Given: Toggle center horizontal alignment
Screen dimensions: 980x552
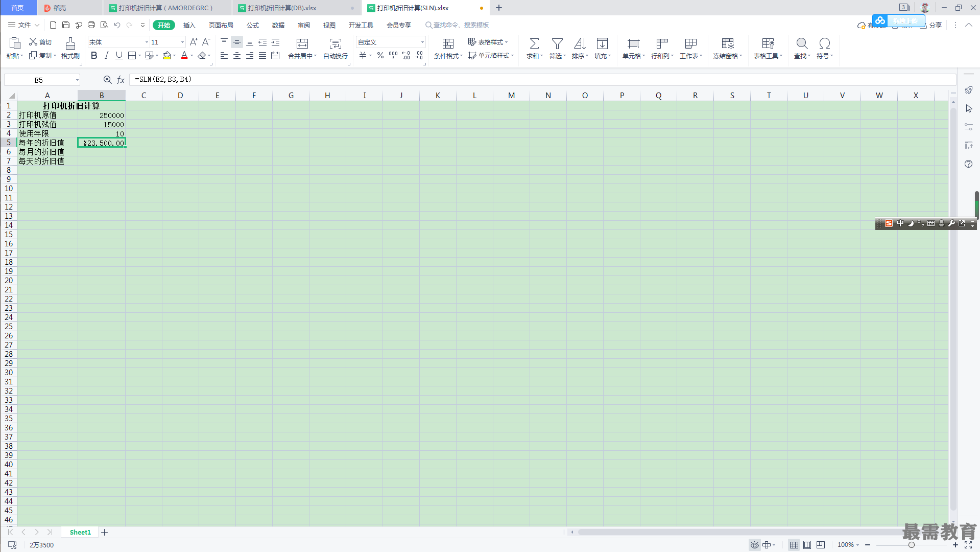Looking at the screenshot, I should pyautogui.click(x=237, y=55).
